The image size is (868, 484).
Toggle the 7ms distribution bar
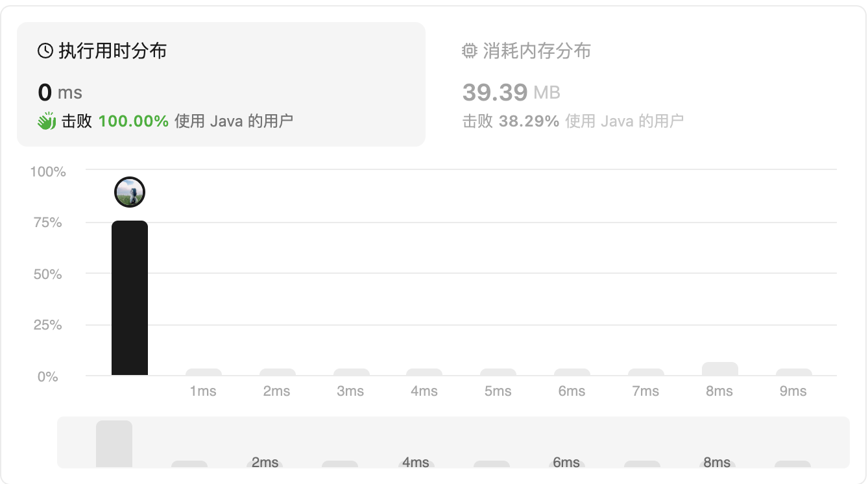coord(645,372)
